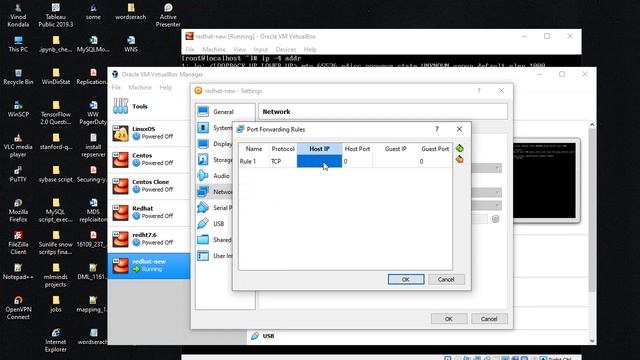Image resolution: width=640 pixels, height=360 pixels.
Task: Select the sybase script folder icon
Action: click(x=56, y=174)
